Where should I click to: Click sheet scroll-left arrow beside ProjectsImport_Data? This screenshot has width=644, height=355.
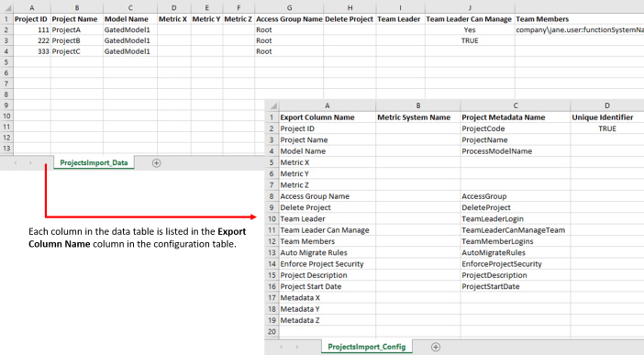(16, 163)
